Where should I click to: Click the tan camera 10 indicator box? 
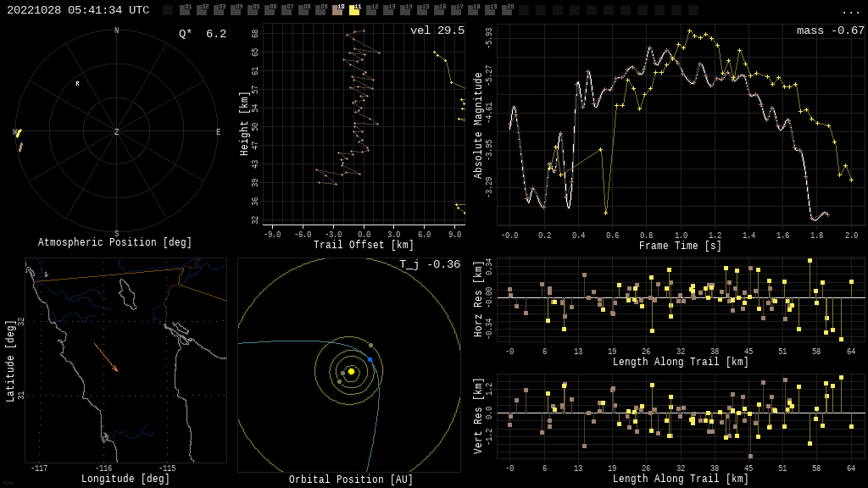pyautogui.click(x=337, y=10)
